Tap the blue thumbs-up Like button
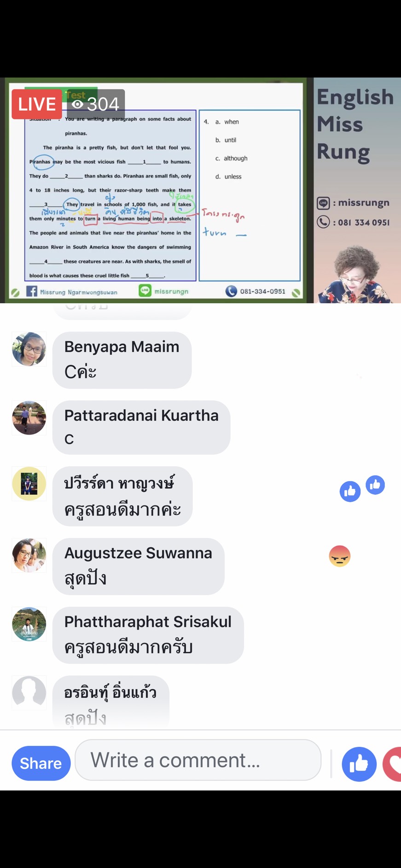The height and width of the screenshot is (868, 401). (x=359, y=764)
